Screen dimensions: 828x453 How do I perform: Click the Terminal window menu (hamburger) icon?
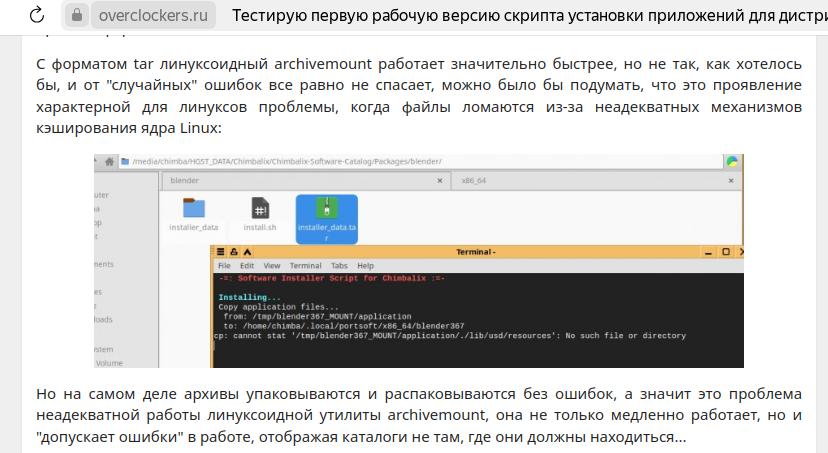[x=221, y=252]
